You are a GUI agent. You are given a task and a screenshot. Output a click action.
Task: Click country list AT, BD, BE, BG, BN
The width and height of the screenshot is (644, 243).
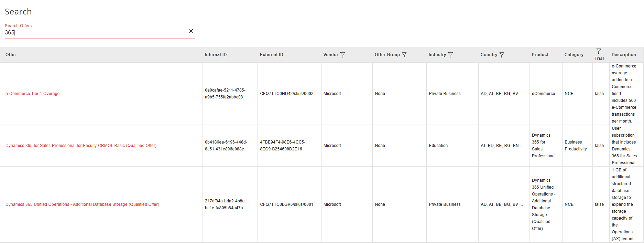502,146
